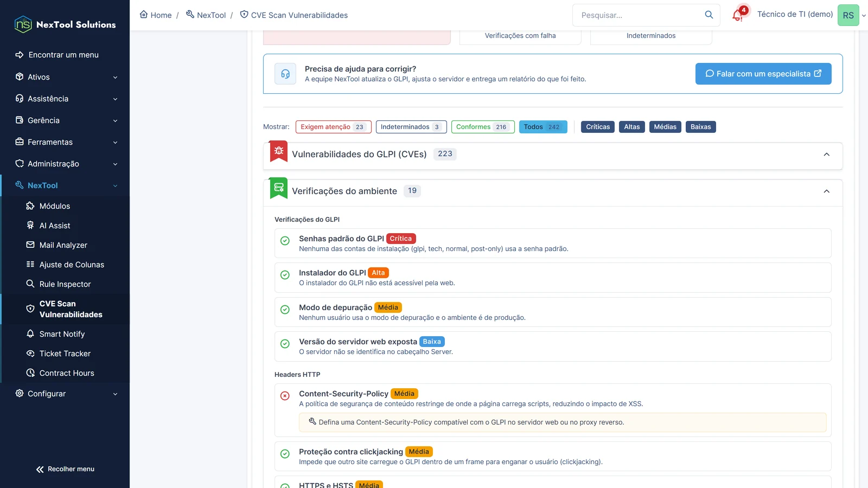Click the Senhas padrão do GLPI check icon
This screenshot has height=488, width=868.
tap(285, 241)
